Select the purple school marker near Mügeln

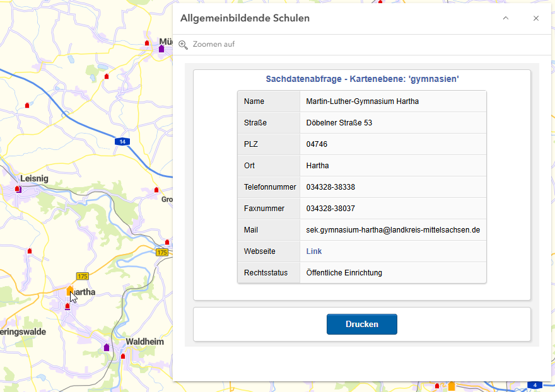click(162, 50)
